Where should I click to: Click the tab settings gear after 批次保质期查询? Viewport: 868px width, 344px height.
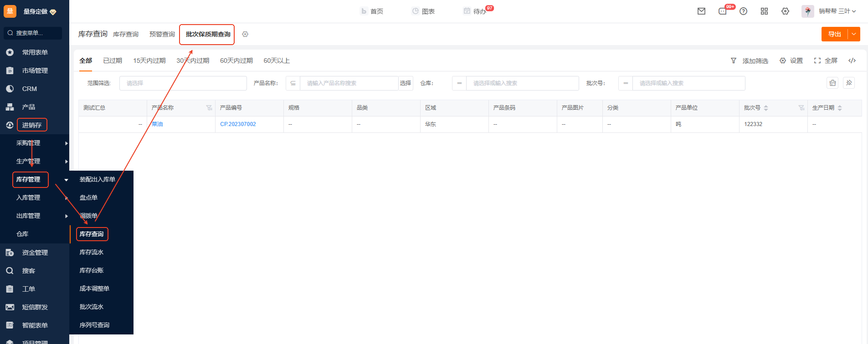pos(245,34)
